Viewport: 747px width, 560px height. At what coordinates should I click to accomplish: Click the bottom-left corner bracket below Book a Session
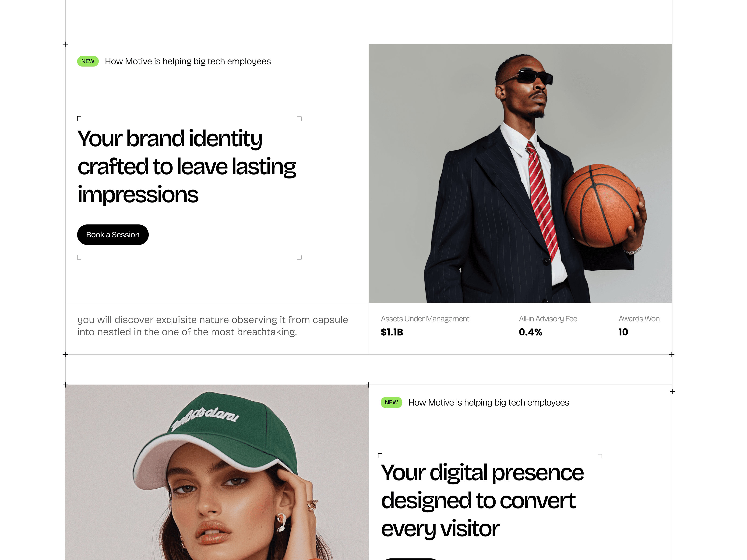[79, 257]
